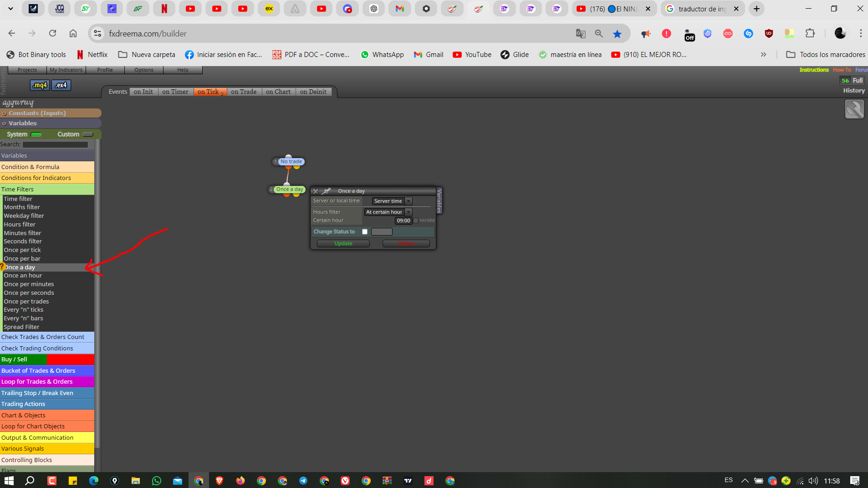Tick the checkbox next to HH:MM

pos(416,221)
